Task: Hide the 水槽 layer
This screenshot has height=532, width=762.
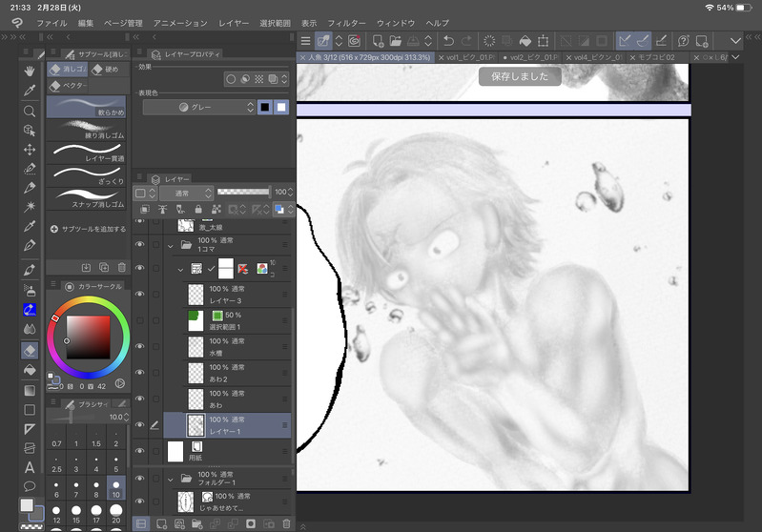Action: (140, 346)
